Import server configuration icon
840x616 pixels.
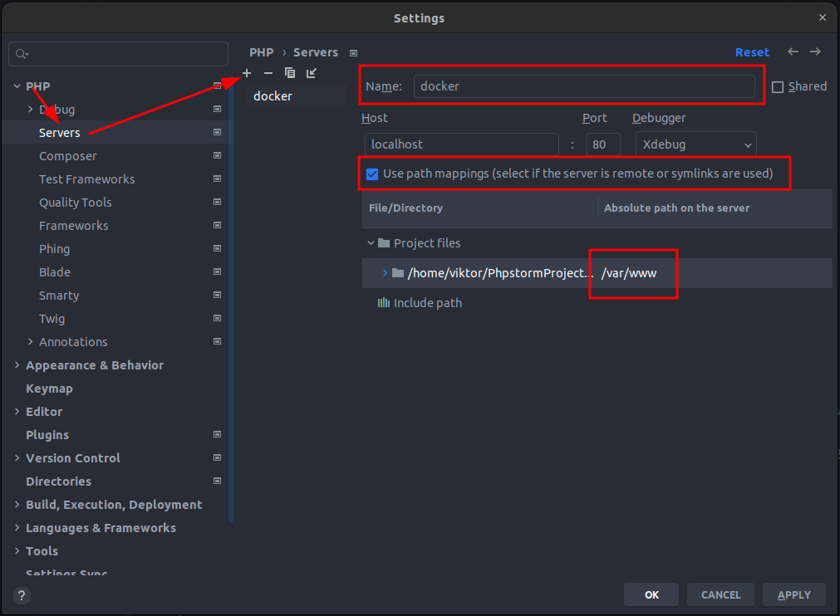[x=312, y=73]
